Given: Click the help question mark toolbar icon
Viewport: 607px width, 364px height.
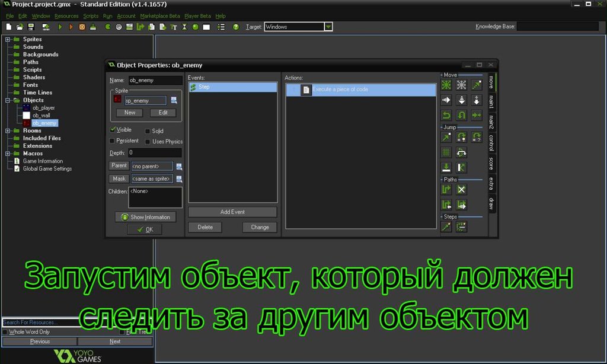Looking at the screenshot, I should 236,27.
